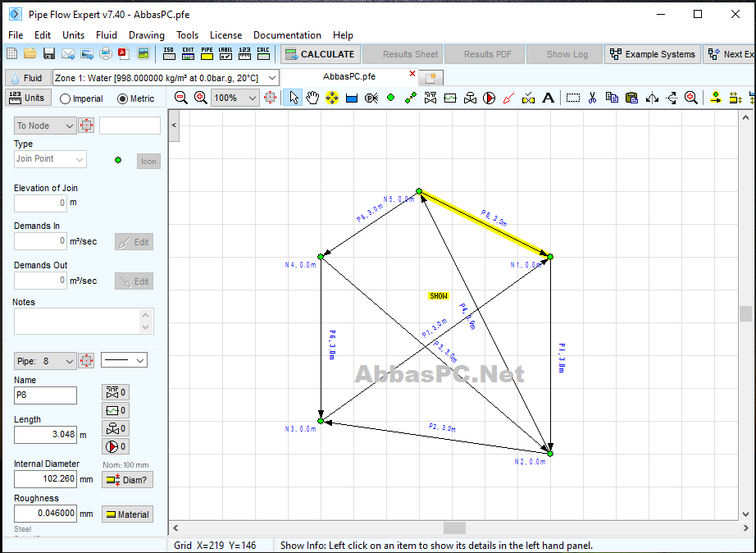Choose the add tank tool
This screenshot has height=553, width=756.
click(x=352, y=98)
